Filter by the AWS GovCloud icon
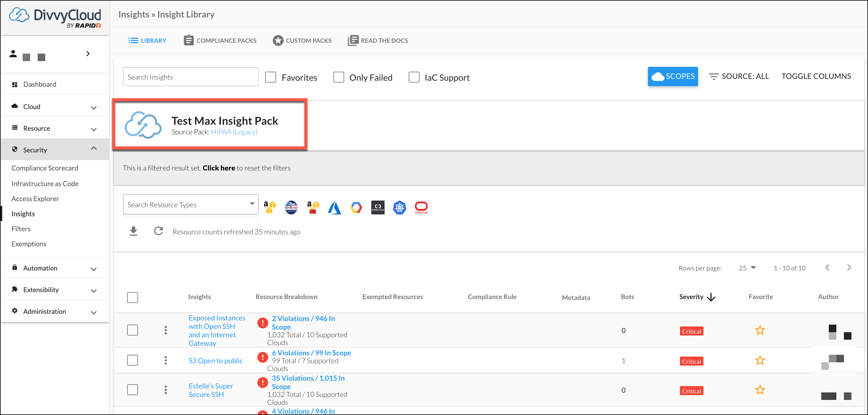 [291, 207]
